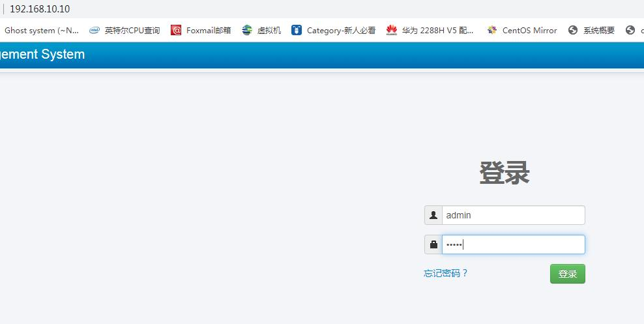This screenshot has height=324, width=644.
Task: Open the 系统概要 bookmark label
Action: coord(598,30)
